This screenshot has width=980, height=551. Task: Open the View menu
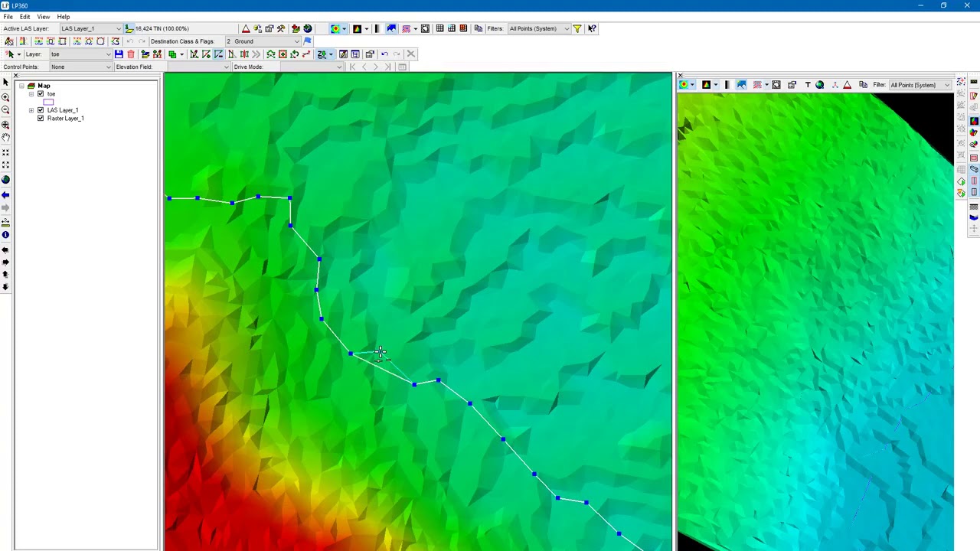pyautogui.click(x=44, y=17)
